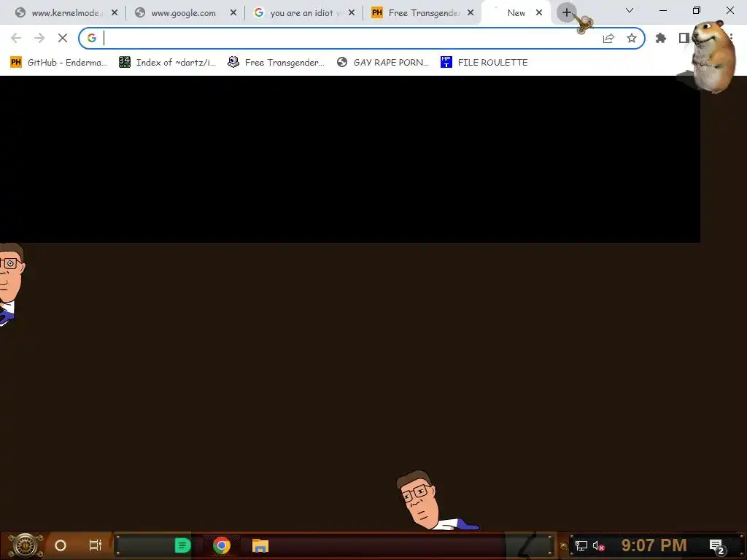
Task: Open network status tray icon
Action: (x=581, y=545)
